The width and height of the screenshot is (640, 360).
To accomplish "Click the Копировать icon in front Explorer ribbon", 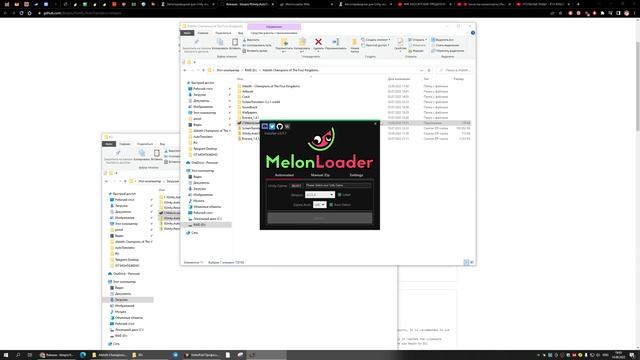I will pyautogui.click(x=220, y=44).
